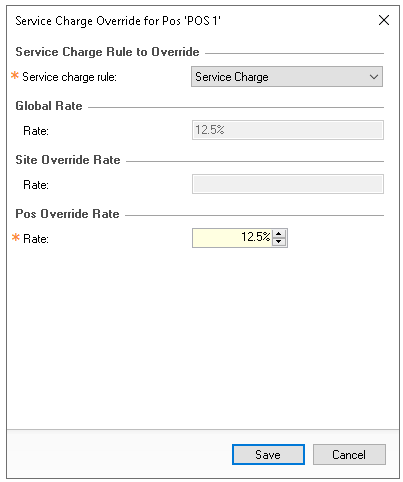
Task: Click the 'Pos Override Rate' section heading
Action: [x=67, y=214]
